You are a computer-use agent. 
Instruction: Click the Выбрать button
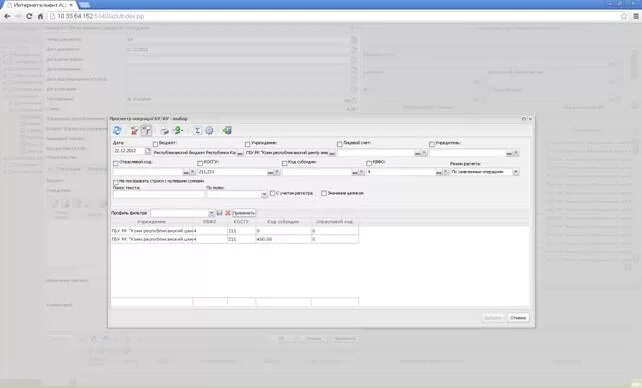(x=493, y=318)
